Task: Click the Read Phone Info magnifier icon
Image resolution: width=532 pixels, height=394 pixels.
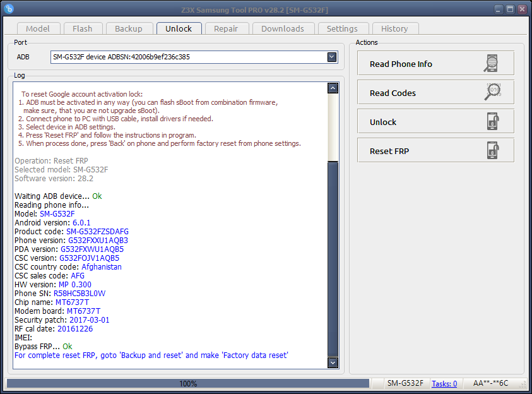Action: [x=491, y=64]
